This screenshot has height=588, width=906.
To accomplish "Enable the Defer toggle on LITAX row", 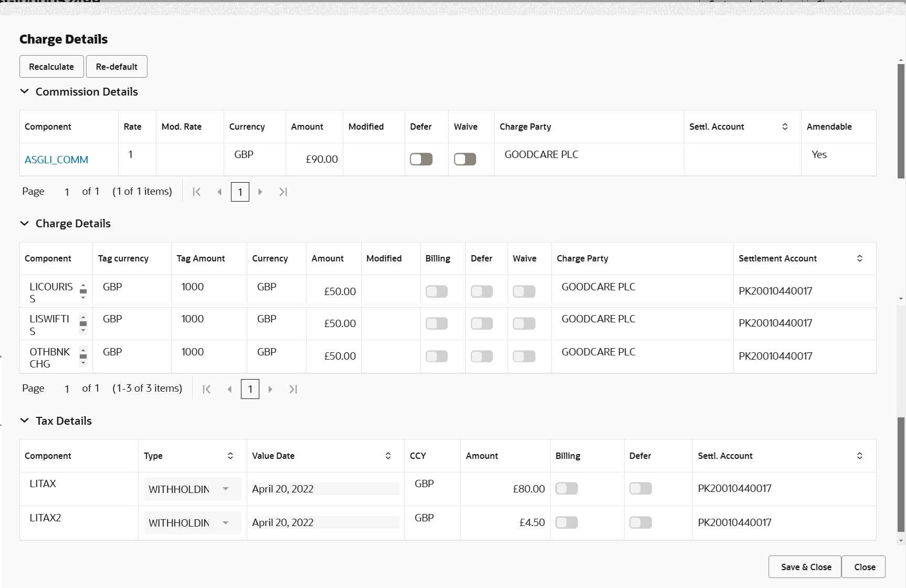I will [x=640, y=488].
